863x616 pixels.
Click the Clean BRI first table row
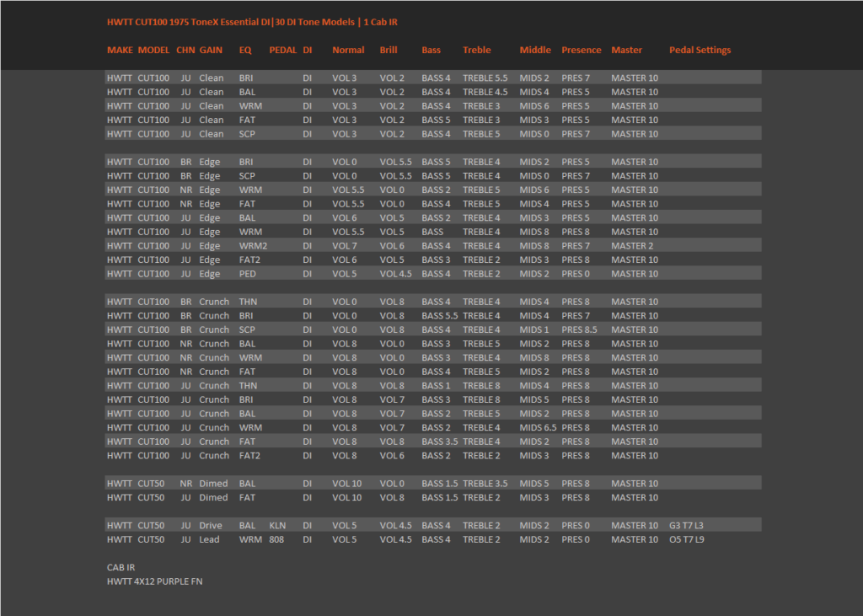[433, 78]
